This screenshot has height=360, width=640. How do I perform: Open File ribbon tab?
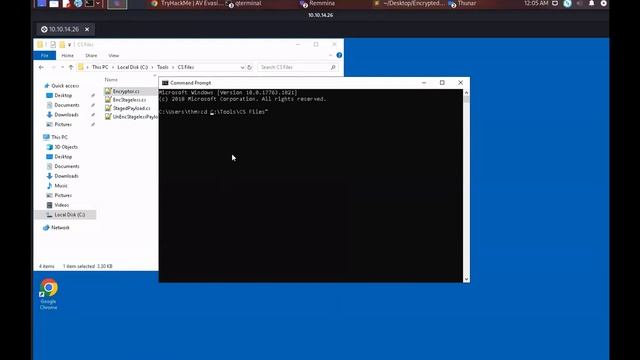coord(44,56)
